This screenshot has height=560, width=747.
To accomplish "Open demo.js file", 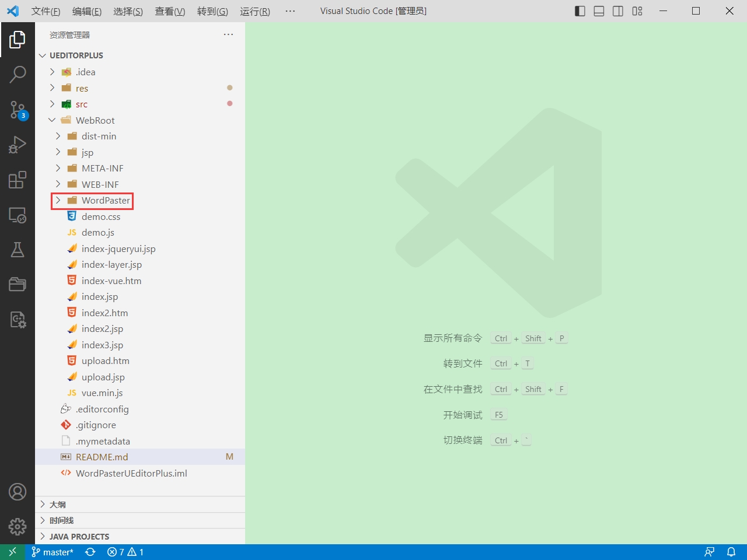I will point(140,232).
